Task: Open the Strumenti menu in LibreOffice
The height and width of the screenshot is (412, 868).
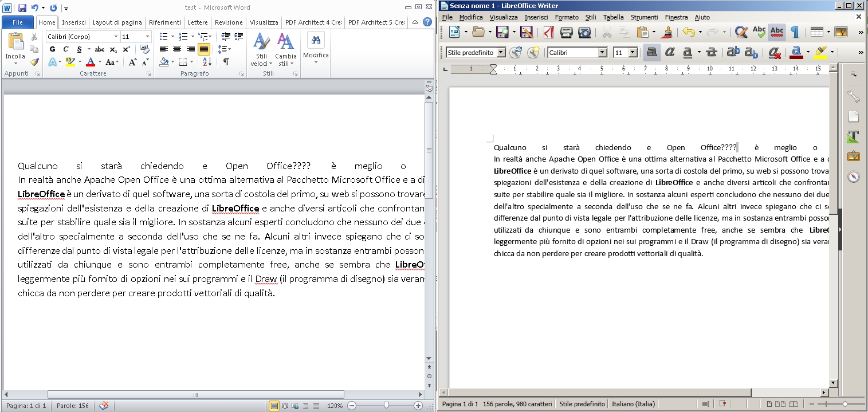Action: pos(644,18)
